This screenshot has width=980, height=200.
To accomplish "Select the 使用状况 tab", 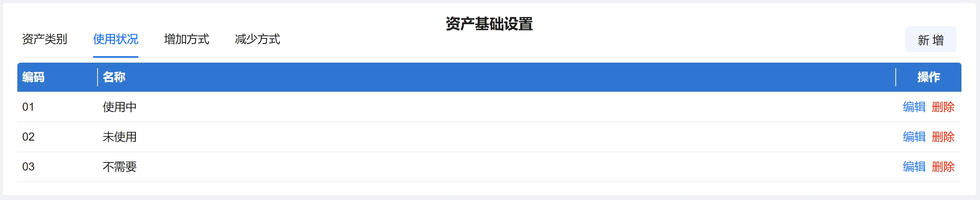I will pos(115,39).
